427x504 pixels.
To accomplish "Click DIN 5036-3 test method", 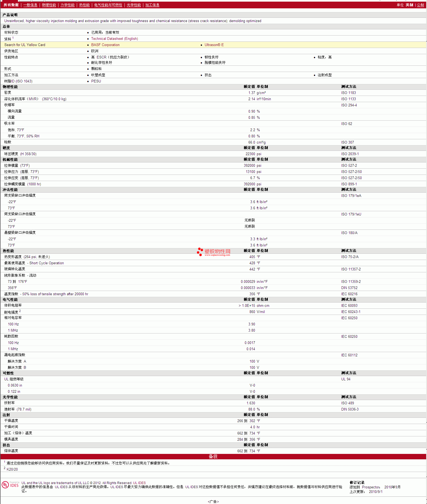I will (x=350, y=409).
